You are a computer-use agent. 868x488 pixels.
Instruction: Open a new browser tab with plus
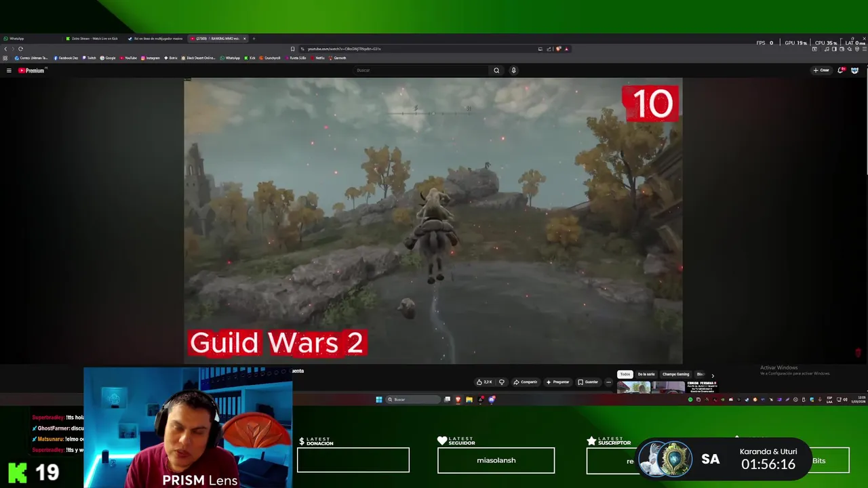pos(254,39)
